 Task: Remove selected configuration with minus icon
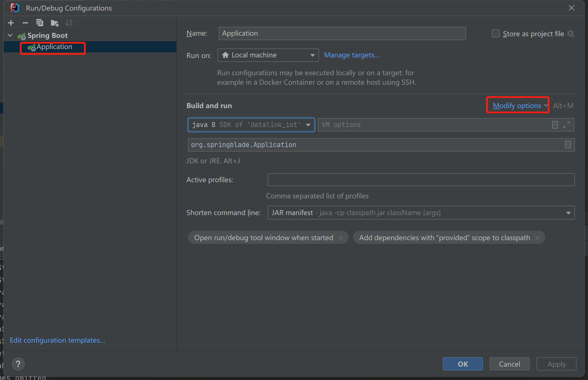[25, 23]
